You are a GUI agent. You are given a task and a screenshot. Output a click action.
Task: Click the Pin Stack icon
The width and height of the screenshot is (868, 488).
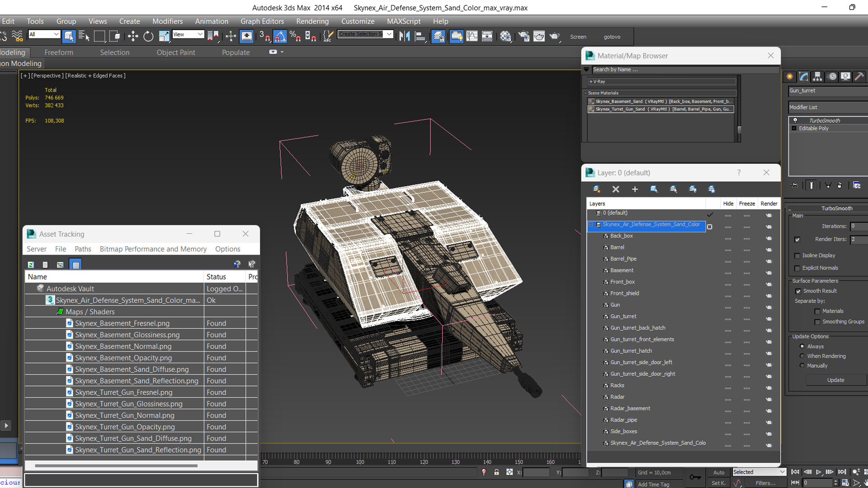pos(794,185)
